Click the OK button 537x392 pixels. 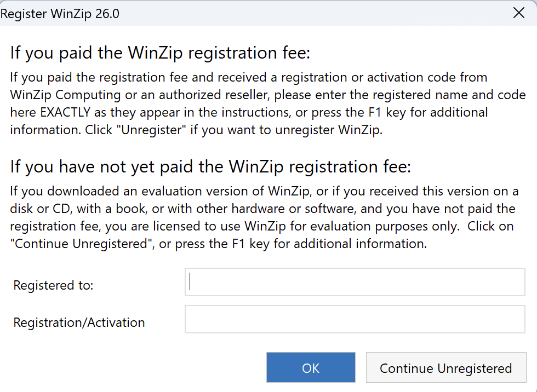[x=311, y=367]
